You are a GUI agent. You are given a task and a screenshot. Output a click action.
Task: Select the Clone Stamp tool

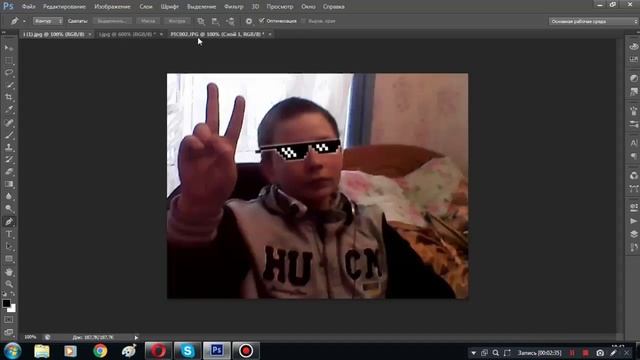coord(9,147)
